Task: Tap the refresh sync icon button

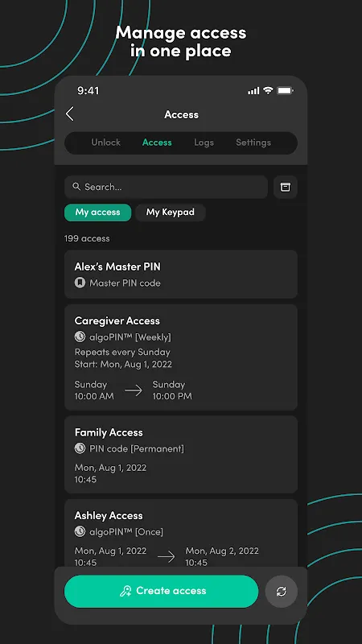Action: pyautogui.click(x=281, y=591)
